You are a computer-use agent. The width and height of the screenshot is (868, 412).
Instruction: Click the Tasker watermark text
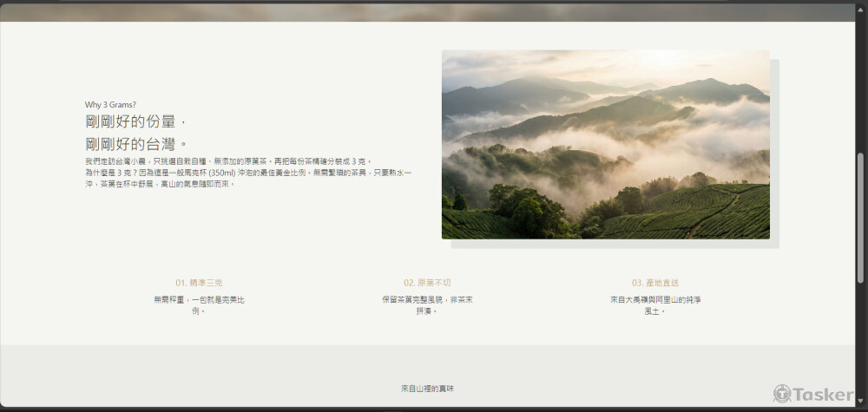click(823, 395)
